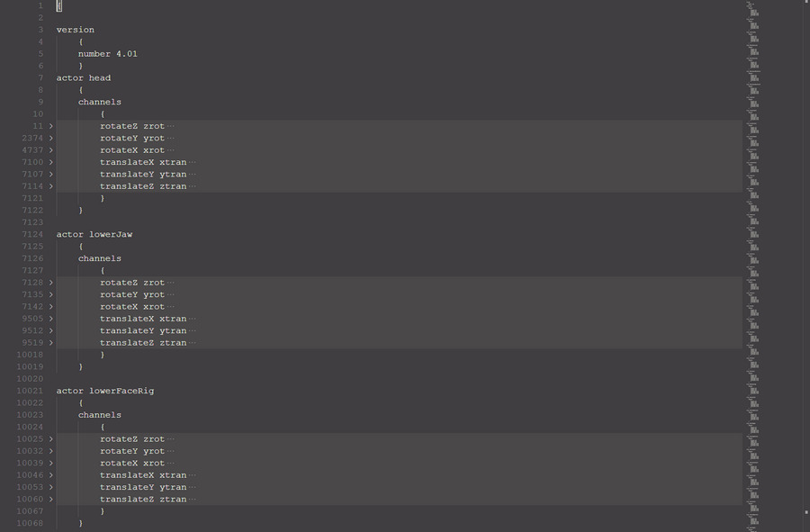
Task: Unfold the rotateX block at line 4737
Action: click(51, 150)
